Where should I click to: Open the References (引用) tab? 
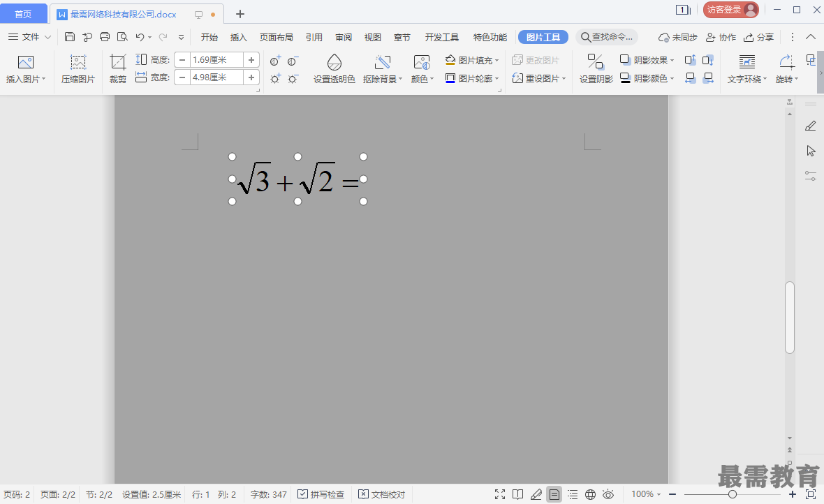pyautogui.click(x=314, y=37)
